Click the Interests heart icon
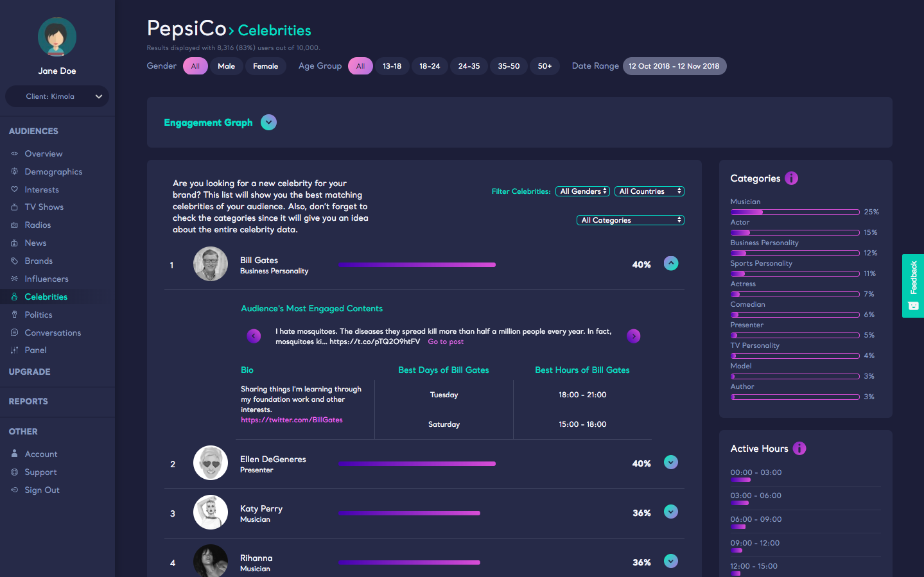Screen dimensions: 924x577 (x=14, y=189)
